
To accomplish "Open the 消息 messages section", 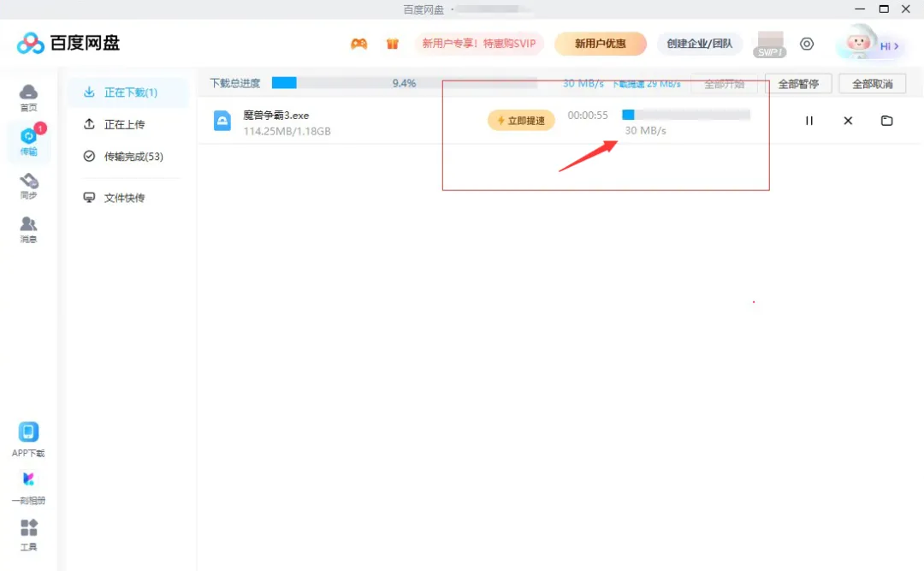I will click(x=28, y=229).
